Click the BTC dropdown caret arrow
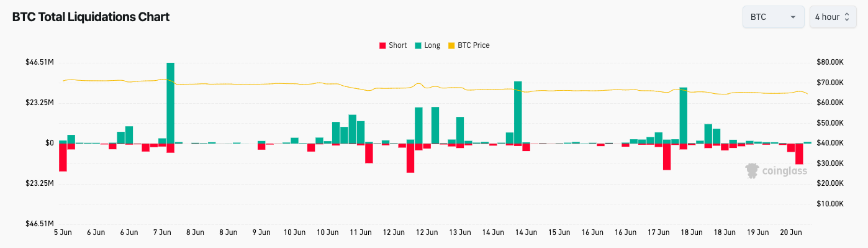The height and width of the screenshot is (248, 868). (793, 17)
